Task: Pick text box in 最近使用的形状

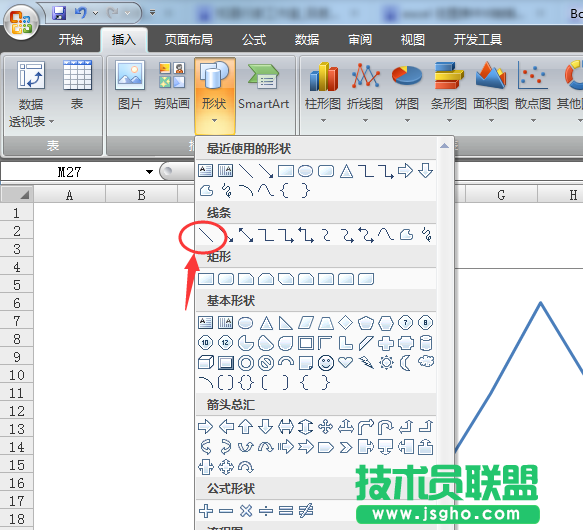Action: 206,171
